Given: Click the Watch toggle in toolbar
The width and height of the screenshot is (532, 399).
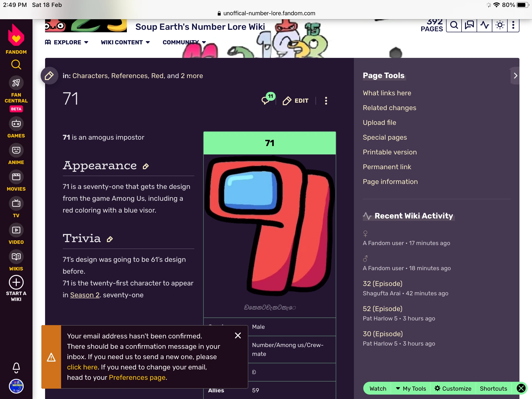Looking at the screenshot, I should (x=378, y=388).
